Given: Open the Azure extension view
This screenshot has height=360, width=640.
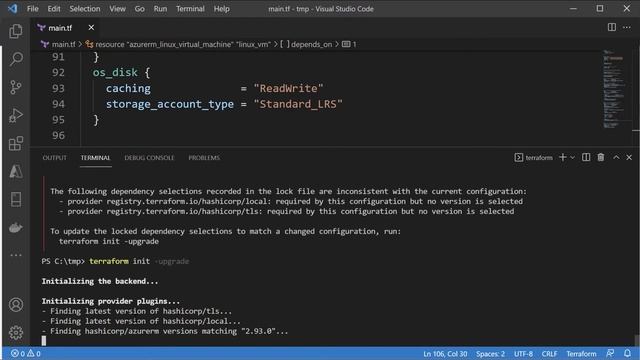Looking at the screenshot, I should [x=16, y=171].
